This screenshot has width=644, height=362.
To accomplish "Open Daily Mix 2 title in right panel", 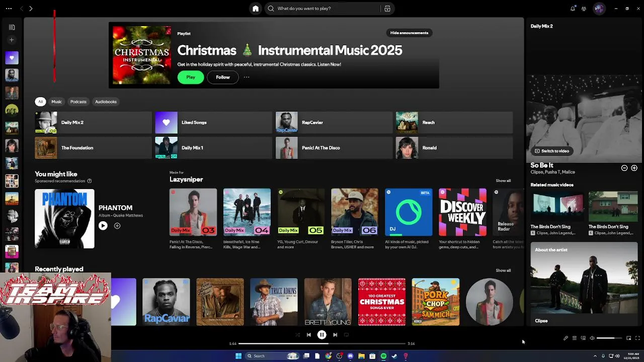I will [541, 26].
